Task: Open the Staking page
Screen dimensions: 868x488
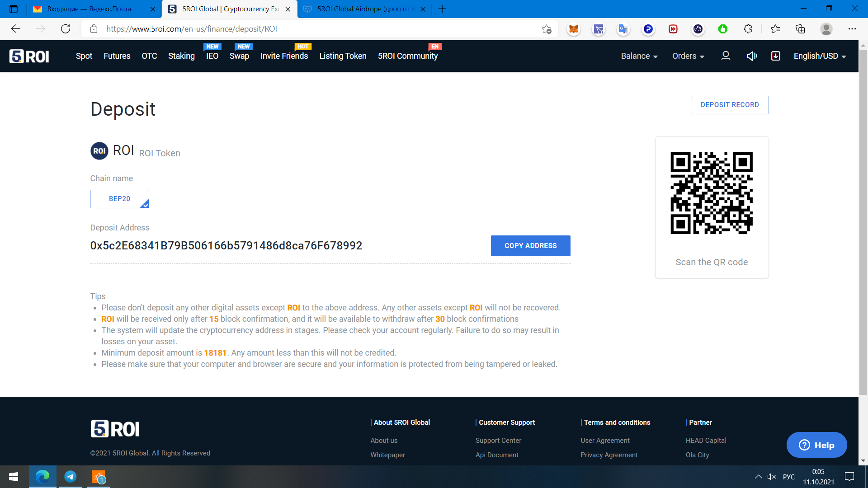Action: (181, 56)
